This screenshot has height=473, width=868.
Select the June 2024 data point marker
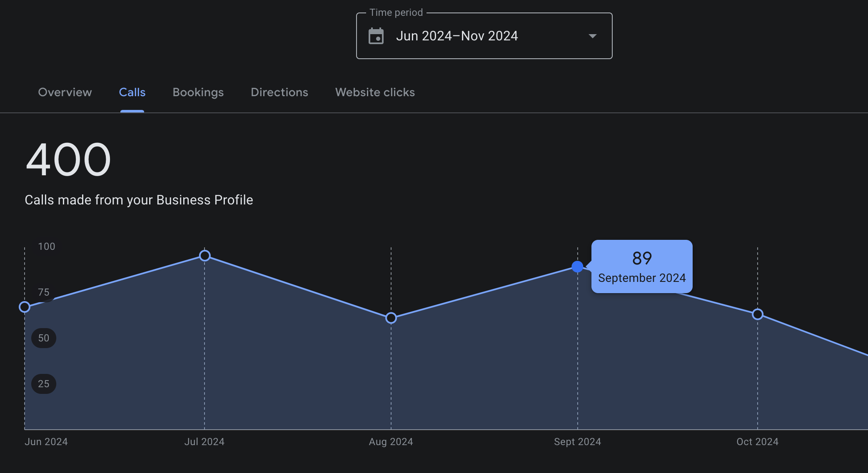point(25,307)
